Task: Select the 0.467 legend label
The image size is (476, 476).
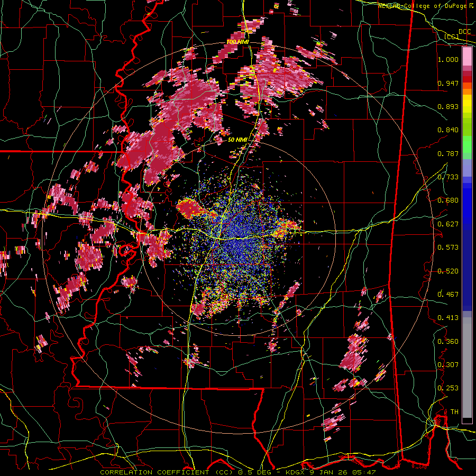Action: (x=448, y=294)
